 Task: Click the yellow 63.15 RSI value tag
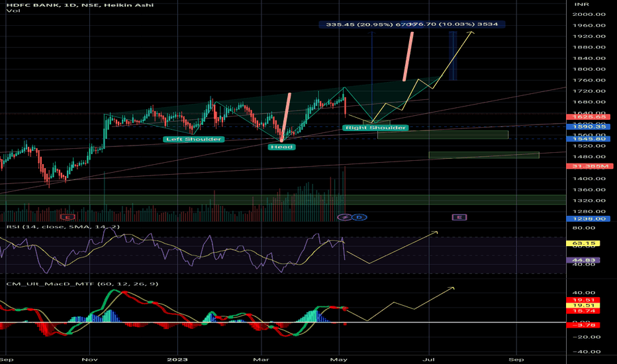coord(583,243)
